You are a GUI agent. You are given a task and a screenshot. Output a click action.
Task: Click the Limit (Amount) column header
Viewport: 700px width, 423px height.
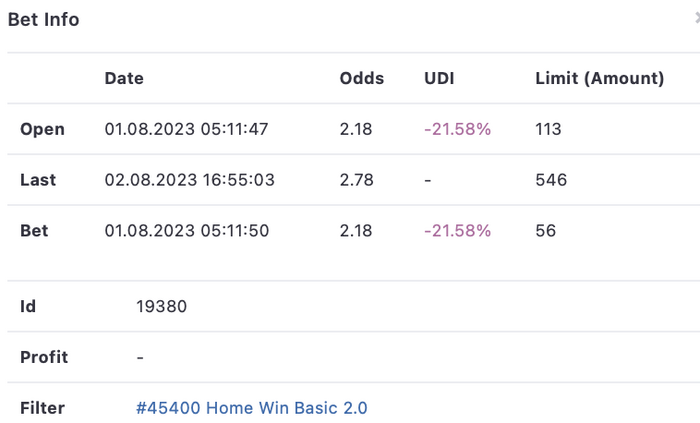(x=599, y=78)
